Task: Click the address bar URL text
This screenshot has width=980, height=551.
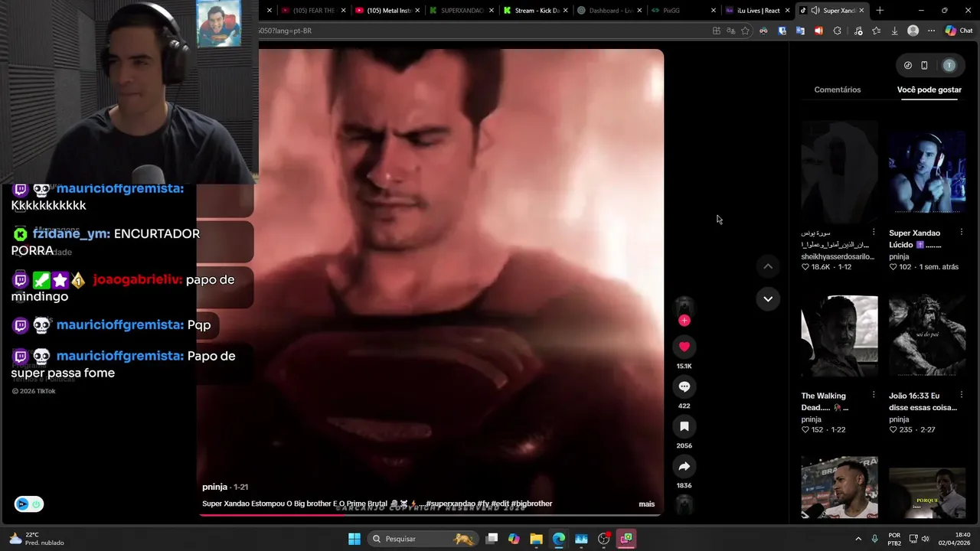Action: [286, 31]
